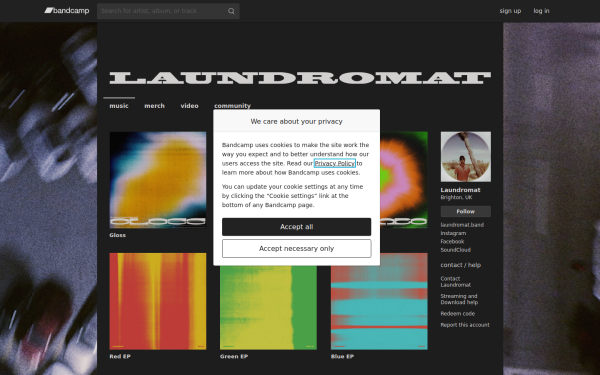The width and height of the screenshot is (600, 375).
Task: Focus the artist, album, or track search field
Action: click(168, 11)
